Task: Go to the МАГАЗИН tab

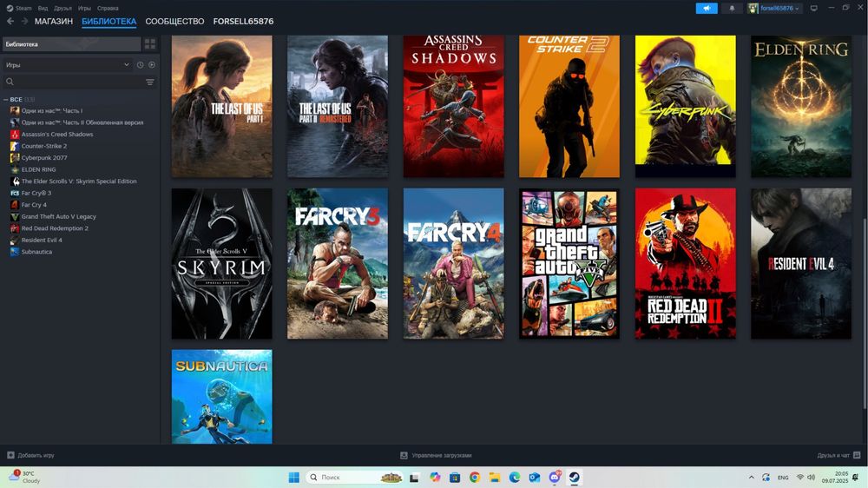Action: click(54, 21)
